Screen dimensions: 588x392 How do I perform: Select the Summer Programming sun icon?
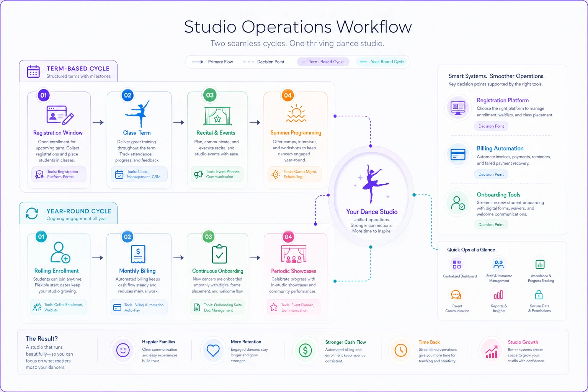pos(296,113)
